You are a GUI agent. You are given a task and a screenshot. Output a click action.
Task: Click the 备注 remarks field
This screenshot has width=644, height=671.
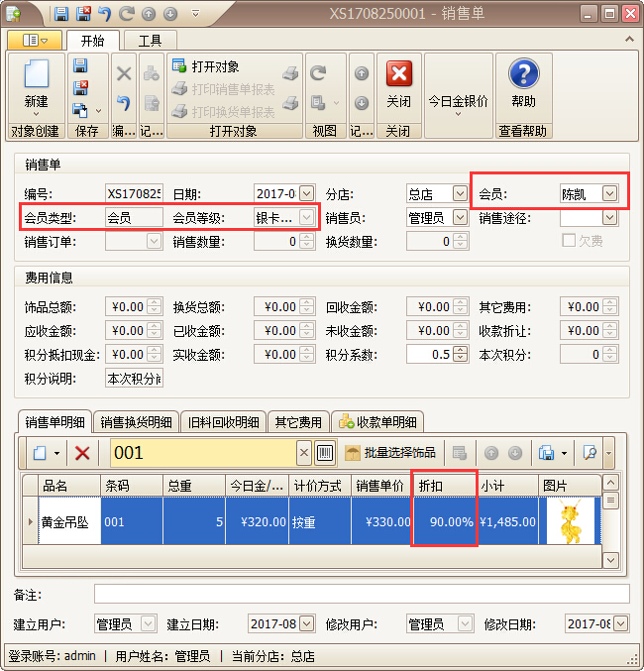pyautogui.click(x=362, y=594)
